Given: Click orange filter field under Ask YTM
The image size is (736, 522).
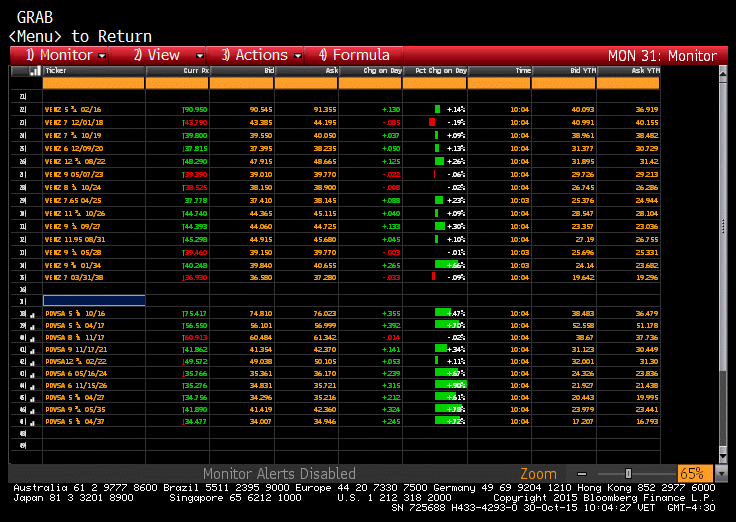Looking at the screenshot, I should (x=628, y=84).
